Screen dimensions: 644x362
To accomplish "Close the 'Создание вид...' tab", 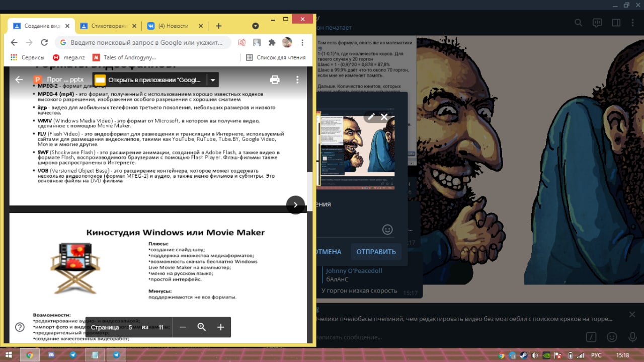I will click(67, 26).
